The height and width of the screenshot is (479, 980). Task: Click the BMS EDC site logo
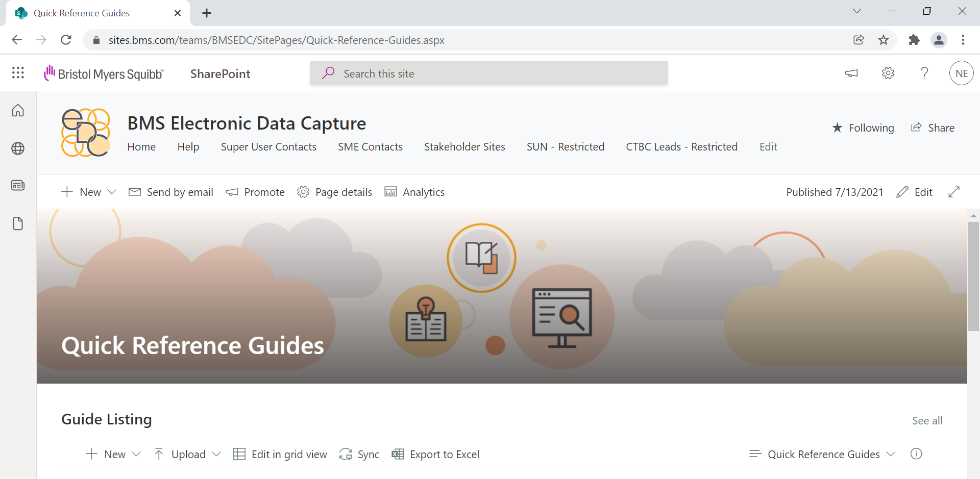(x=86, y=133)
